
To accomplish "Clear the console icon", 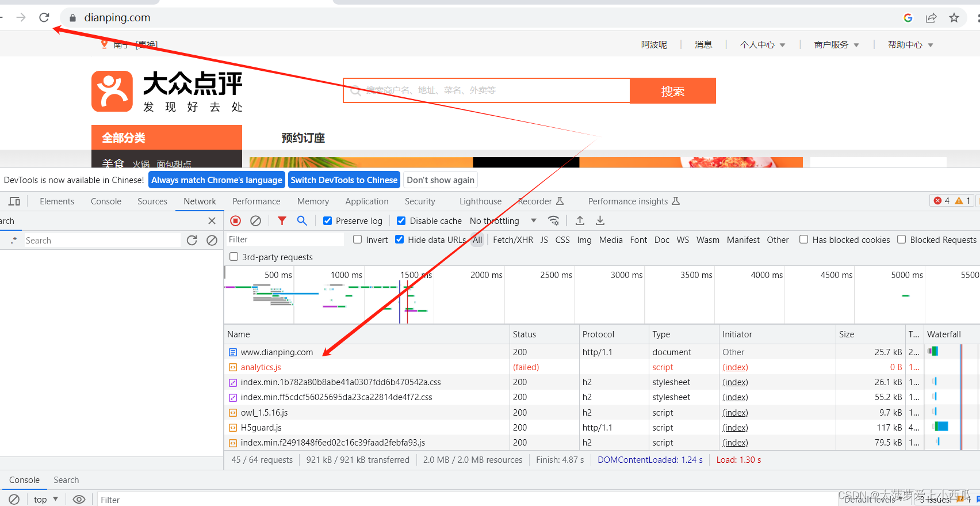I will point(14,499).
